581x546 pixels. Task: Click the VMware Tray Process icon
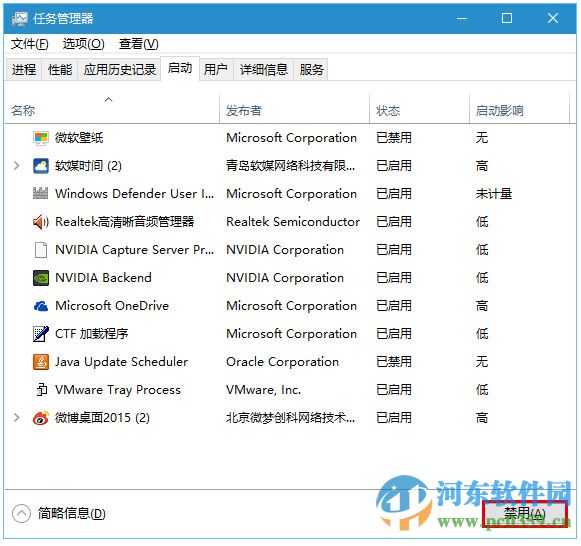[x=42, y=390]
